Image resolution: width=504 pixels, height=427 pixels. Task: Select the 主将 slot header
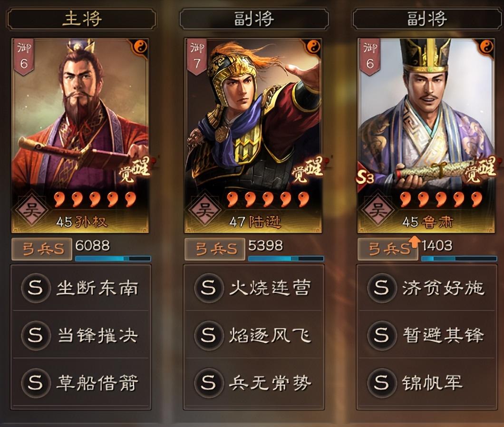[81, 19]
